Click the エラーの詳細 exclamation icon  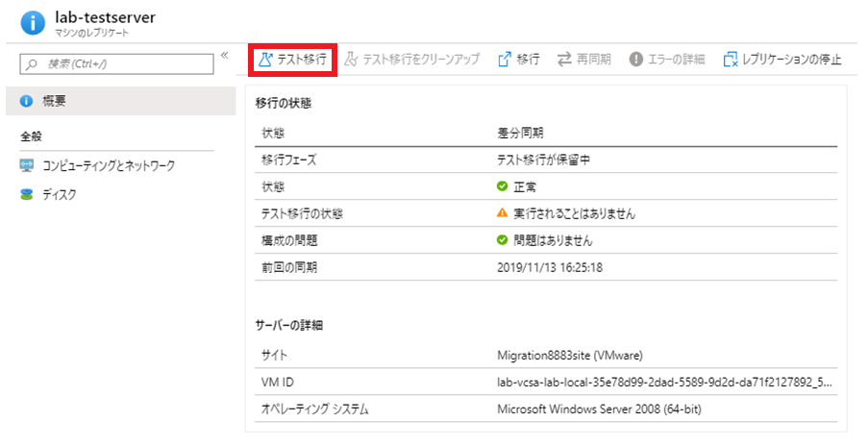click(x=635, y=60)
